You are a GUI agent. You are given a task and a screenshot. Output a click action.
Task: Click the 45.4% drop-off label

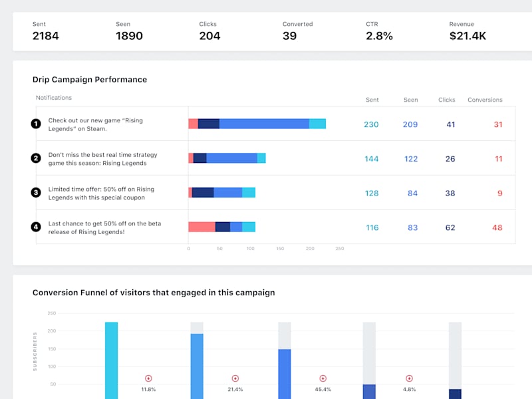(323, 390)
